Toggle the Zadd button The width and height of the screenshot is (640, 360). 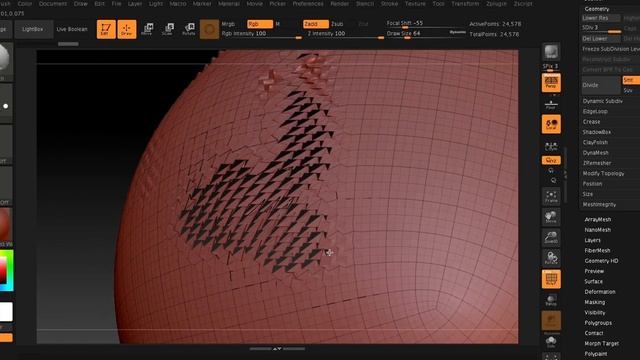click(x=316, y=24)
